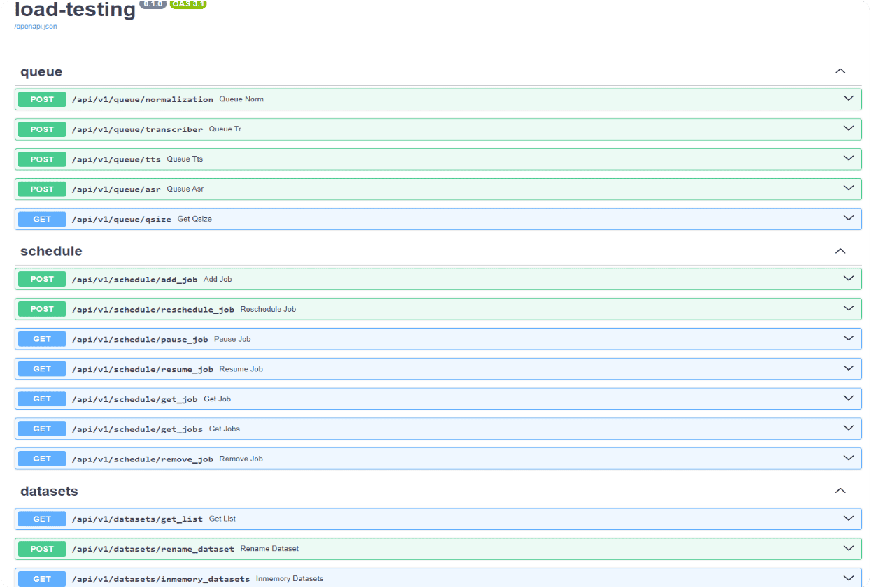
Task: Click POST badge for queue/normalization
Action: click(42, 99)
